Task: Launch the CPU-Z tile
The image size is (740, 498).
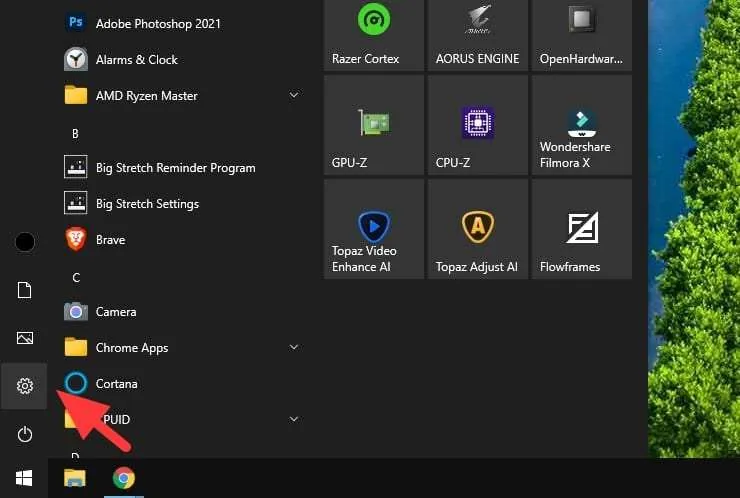Action: tap(478, 125)
